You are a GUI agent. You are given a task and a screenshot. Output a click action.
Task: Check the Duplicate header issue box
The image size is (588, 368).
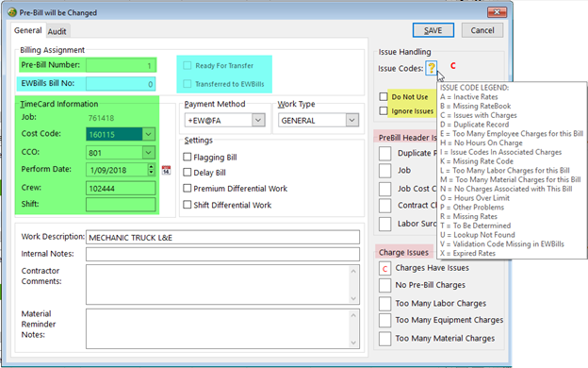pyautogui.click(x=384, y=153)
